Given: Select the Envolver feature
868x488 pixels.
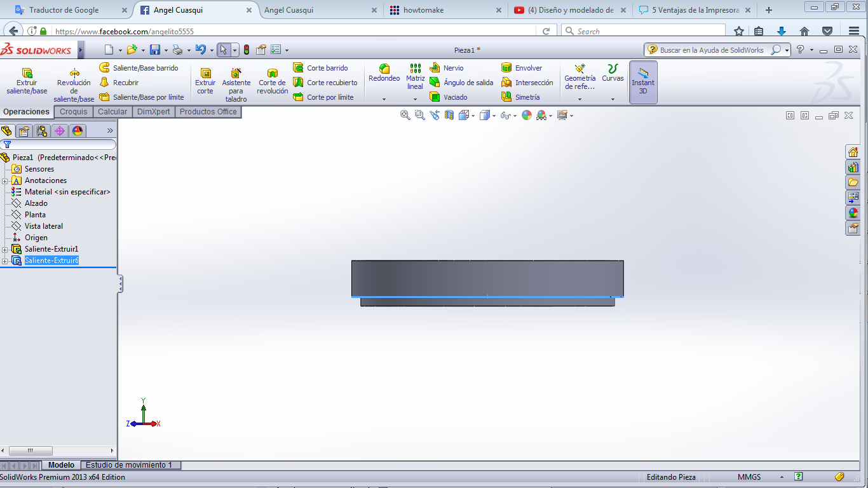Looking at the screenshot, I should [522, 68].
